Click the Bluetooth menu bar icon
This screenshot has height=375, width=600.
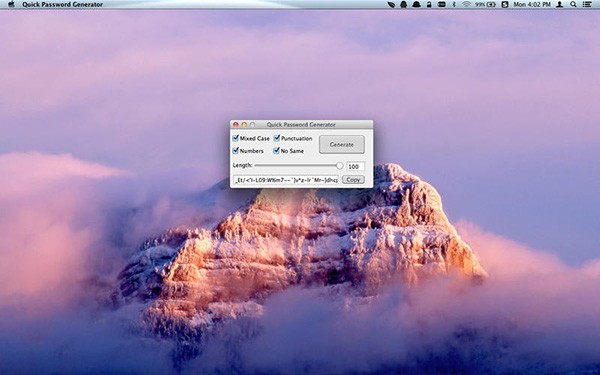pyautogui.click(x=454, y=5)
